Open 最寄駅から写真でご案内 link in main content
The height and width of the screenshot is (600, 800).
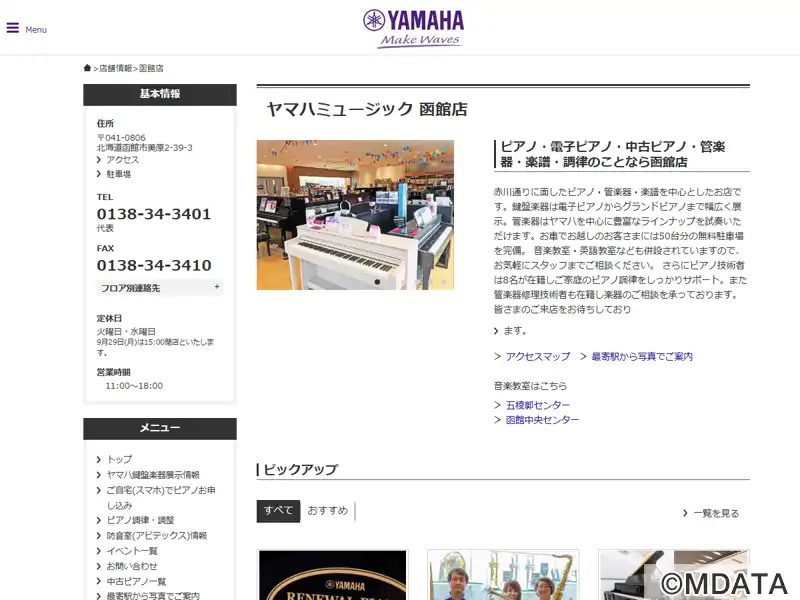coord(642,356)
